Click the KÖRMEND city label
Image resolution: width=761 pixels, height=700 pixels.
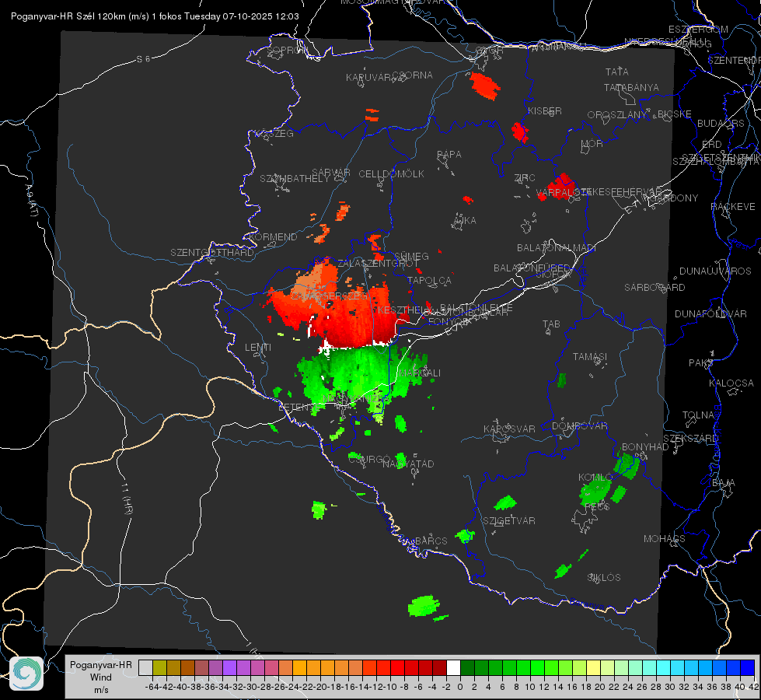click(273, 237)
